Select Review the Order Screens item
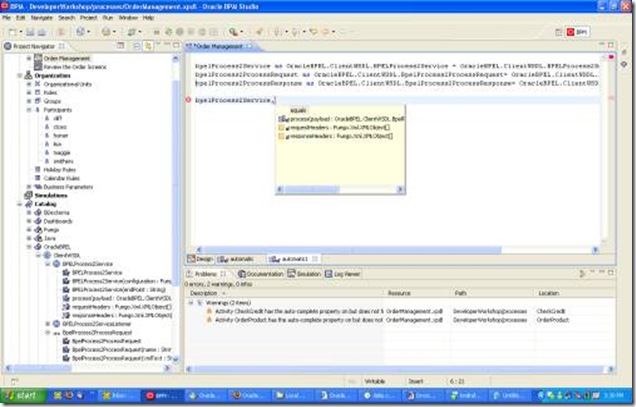 point(75,67)
